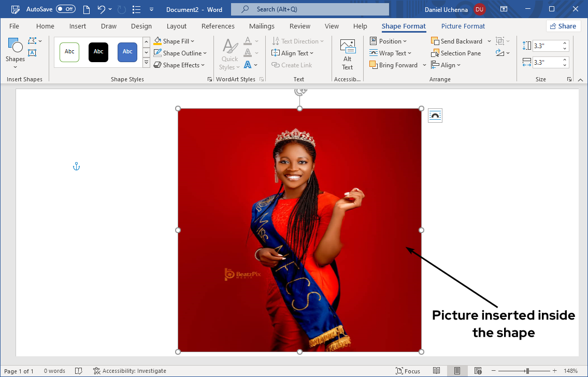The width and height of the screenshot is (588, 377).
Task: Select the blue Abc shape style swatch
Action: click(x=127, y=52)
